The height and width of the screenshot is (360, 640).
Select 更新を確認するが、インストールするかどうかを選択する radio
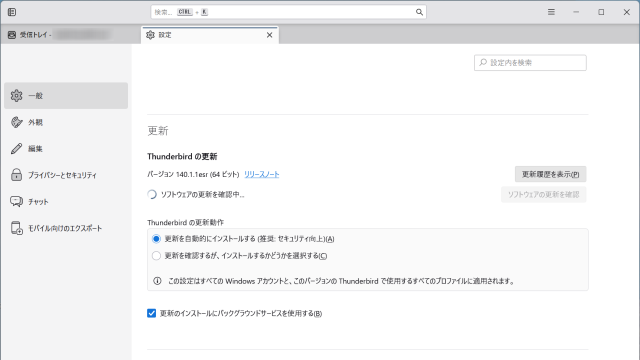point(156,256)
